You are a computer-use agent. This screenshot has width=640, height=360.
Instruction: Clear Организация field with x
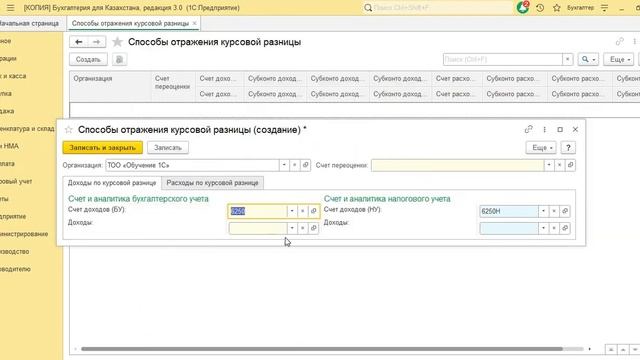[294, 165]
